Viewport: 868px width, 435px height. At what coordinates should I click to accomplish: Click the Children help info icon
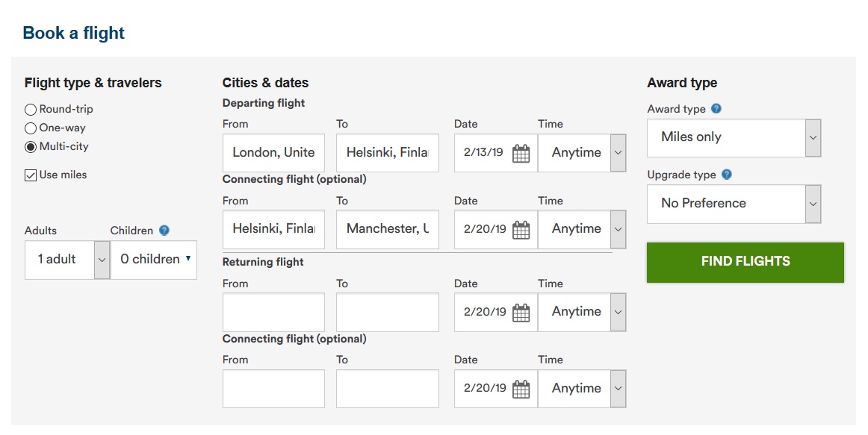164,231
